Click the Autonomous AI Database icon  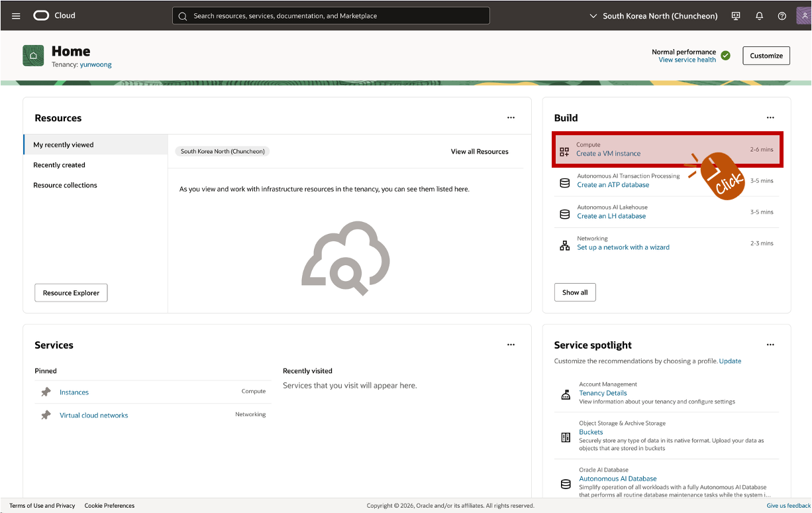coord(566,484)
